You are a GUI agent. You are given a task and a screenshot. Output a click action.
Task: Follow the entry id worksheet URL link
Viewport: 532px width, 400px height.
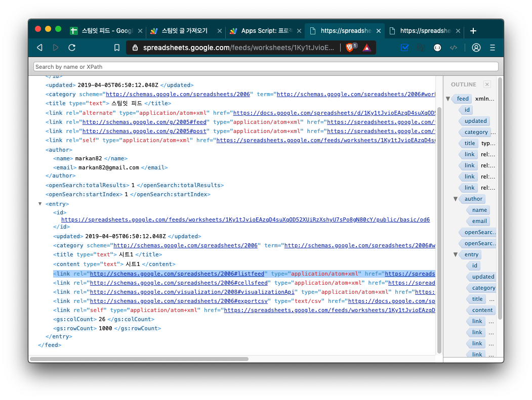point(245,220)
